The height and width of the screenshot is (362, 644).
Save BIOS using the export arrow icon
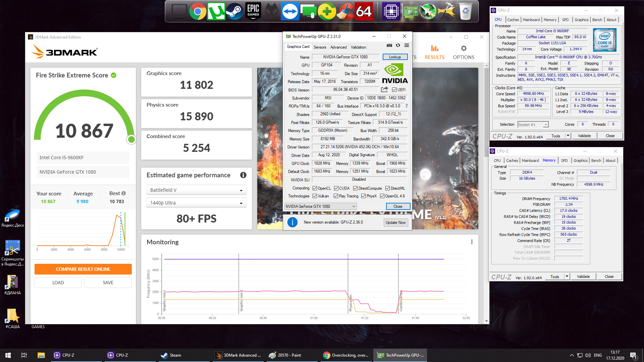(384, 89)
